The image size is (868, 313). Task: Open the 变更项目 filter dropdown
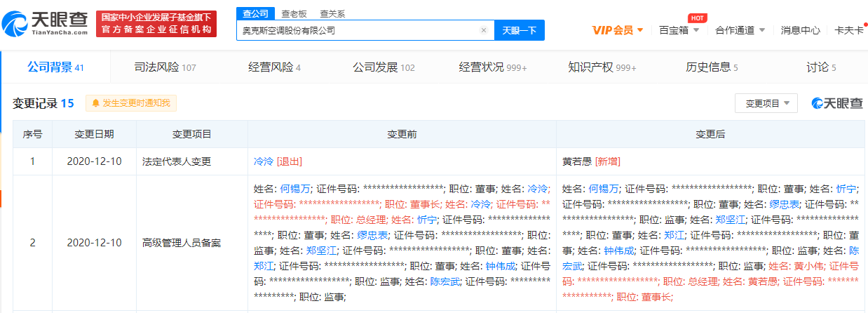pyautogui.click(x=766, y=103)
